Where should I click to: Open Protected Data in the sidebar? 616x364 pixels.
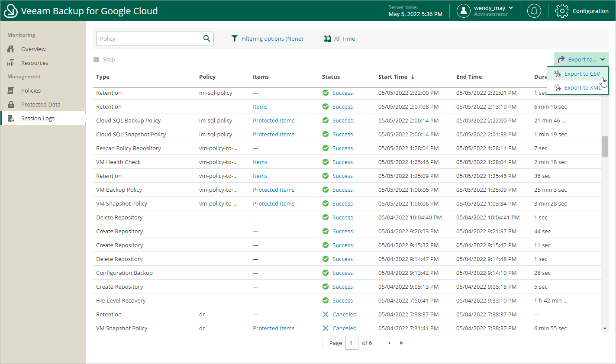pyautogui.click(x=41, y=104)
